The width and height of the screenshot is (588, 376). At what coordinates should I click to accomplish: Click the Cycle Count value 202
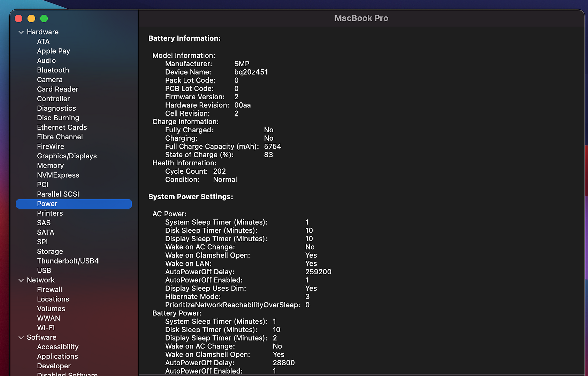pos(220,171)
